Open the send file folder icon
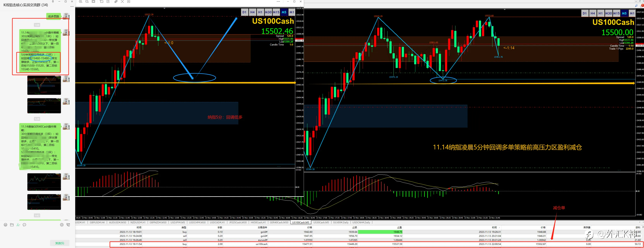The height and width of the screenshot is (248, 644). pos(12,225)
